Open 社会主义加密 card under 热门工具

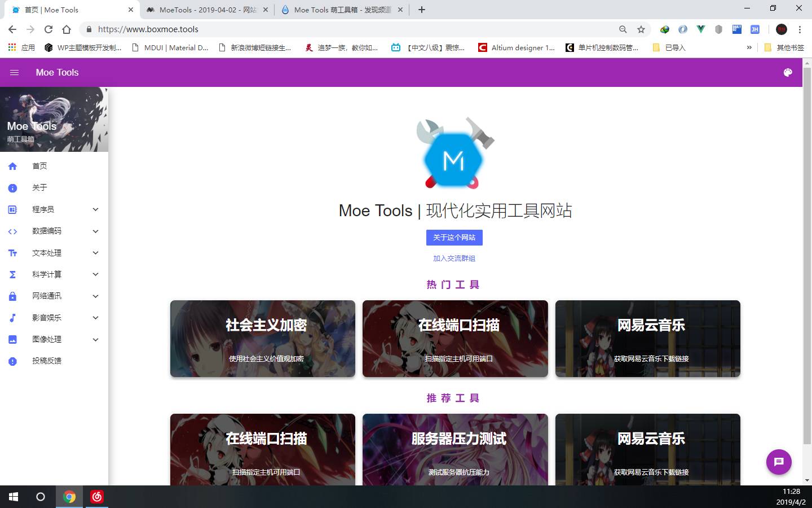point(263,339)
